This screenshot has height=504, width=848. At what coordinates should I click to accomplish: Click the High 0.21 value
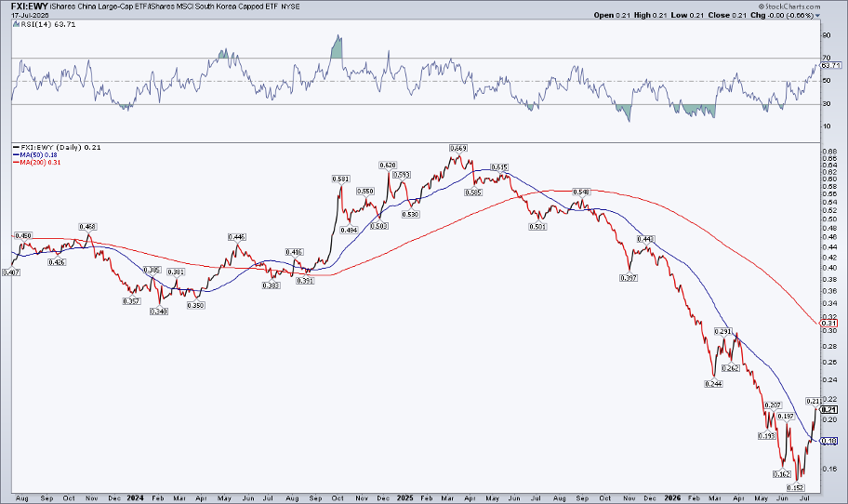pyautogui.click(x=650, y=15)
